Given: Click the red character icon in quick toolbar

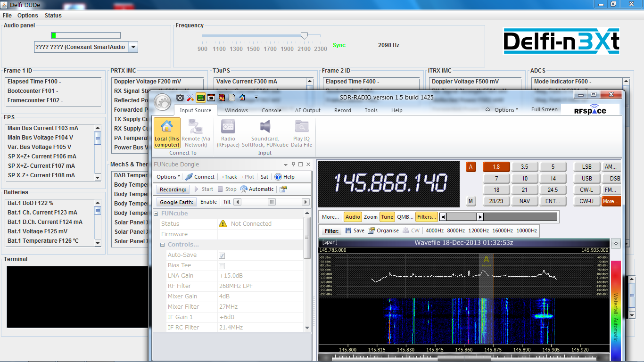Looking at the screenshot, I should 222,98.
